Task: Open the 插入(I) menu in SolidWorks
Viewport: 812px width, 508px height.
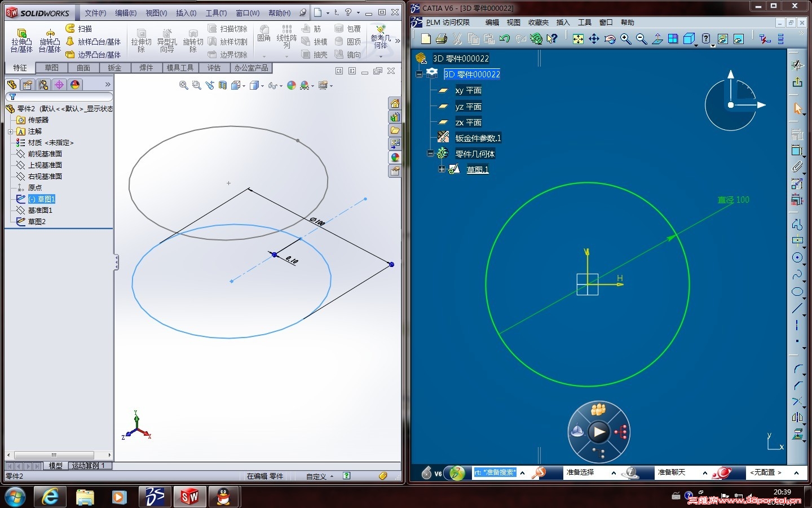Action: pyautogui.click(x=186, y=13)
